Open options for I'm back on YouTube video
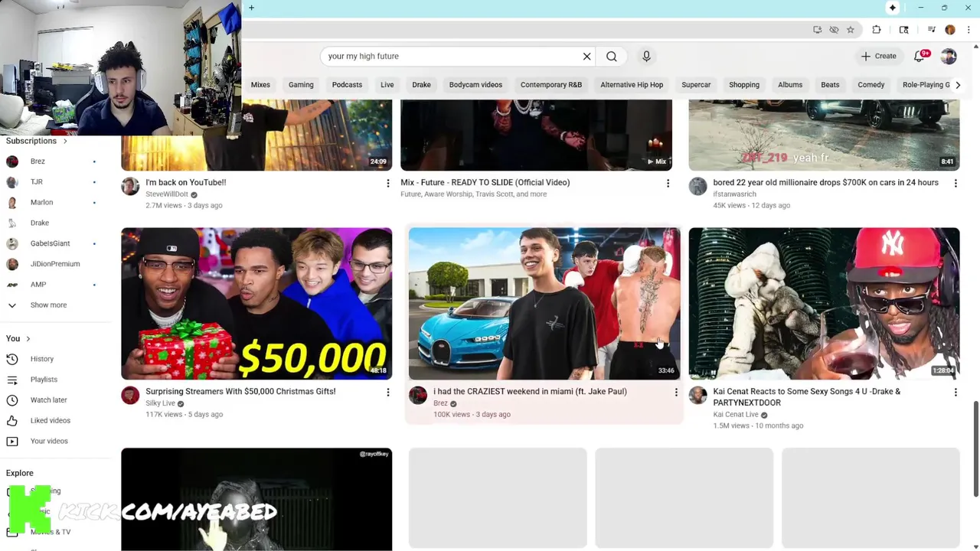Image resolution: width=980 pixels, height=551 pixels. (388, 184)
